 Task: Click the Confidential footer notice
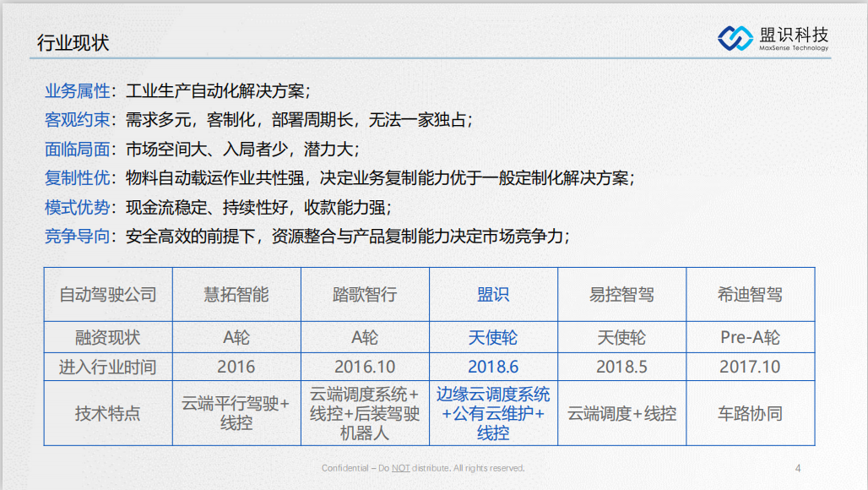point(423,468)
